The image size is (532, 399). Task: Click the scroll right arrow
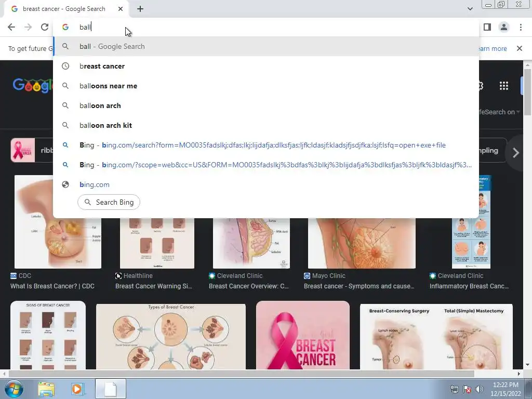(x=518, y=374)
